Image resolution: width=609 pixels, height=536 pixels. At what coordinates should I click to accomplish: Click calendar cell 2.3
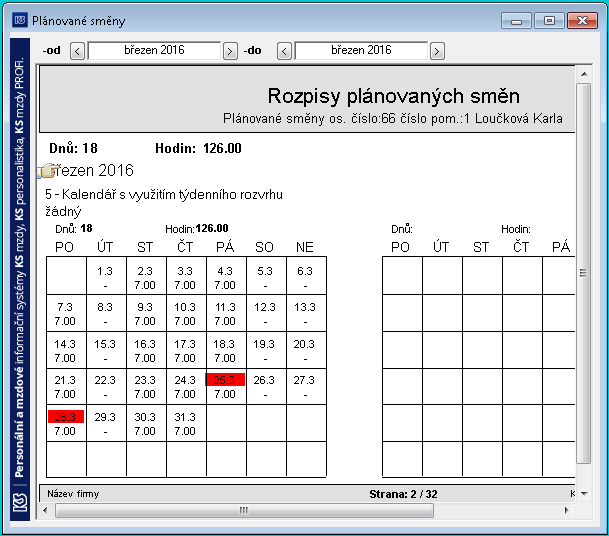coord(146,276)
